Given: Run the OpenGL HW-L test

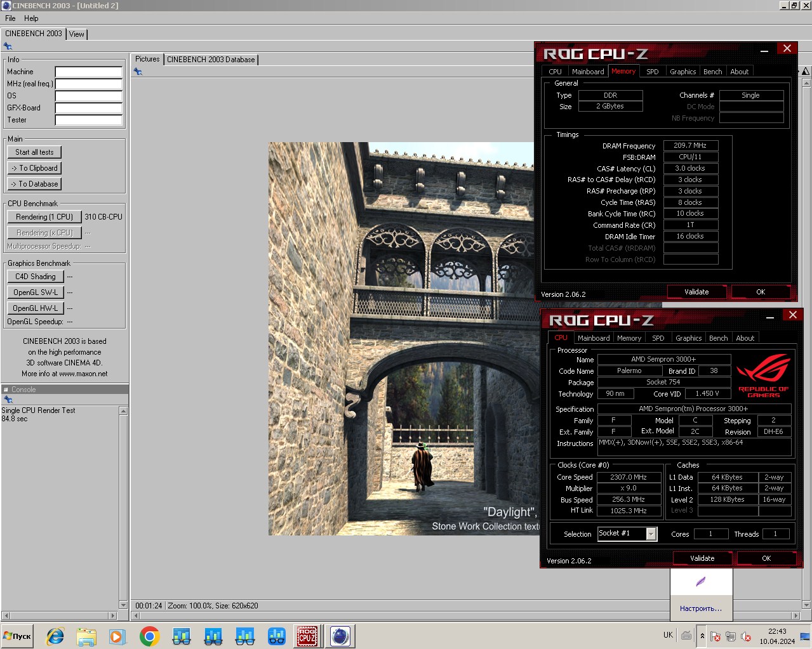Looking at the screenshot, I should [36, 308].
